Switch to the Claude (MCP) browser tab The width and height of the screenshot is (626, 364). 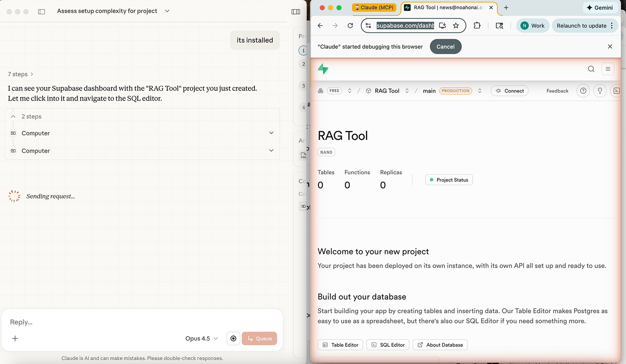click(x=374, y=8)
